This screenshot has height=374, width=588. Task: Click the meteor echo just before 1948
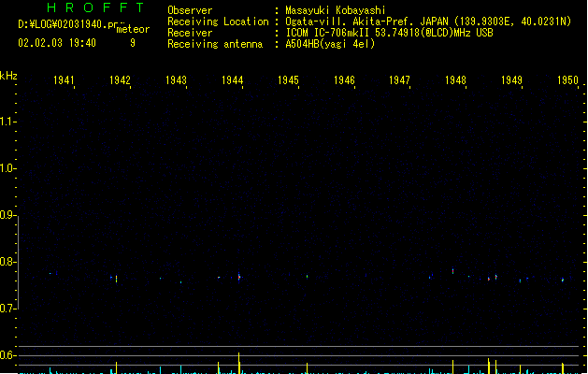[452, 270]
